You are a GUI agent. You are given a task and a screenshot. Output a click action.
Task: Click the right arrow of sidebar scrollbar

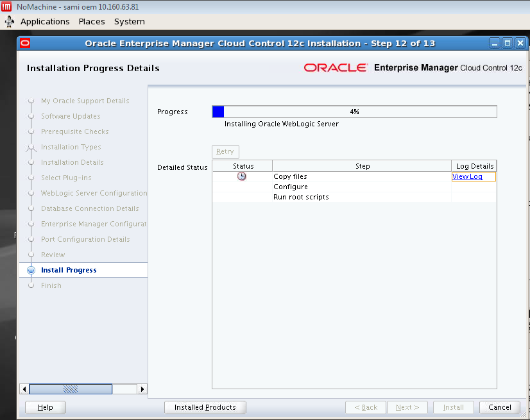click(142, 389)
